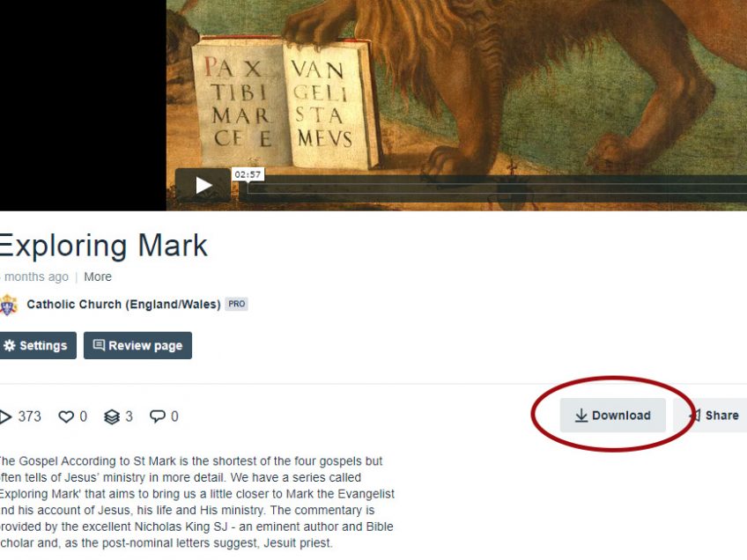The width and height of the screenshot is (747, 560).
Task: Click the Exploring Mark title
Action: tap(103, 246)
